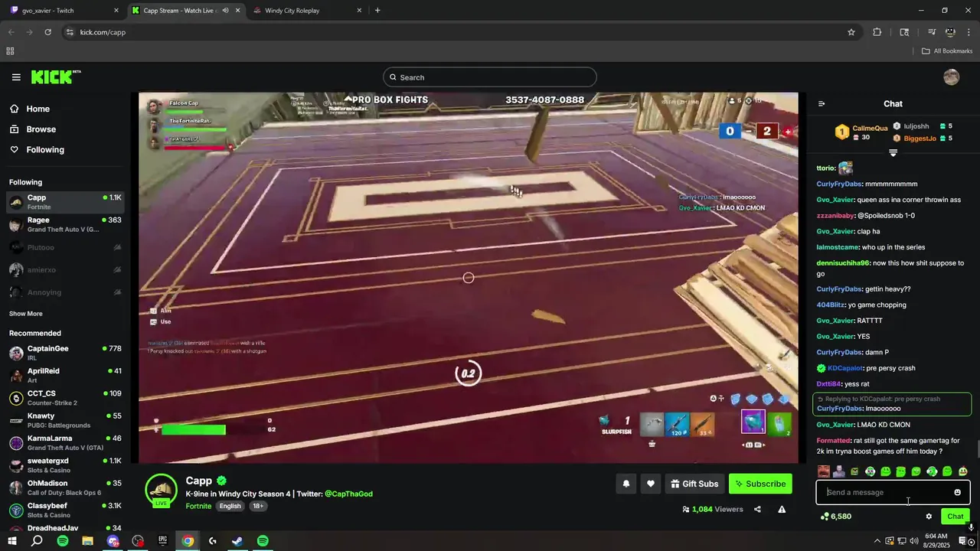Viewport: 980px width, 551px height.
Task: Open Steam in taskbar
Action: point(237,541)
